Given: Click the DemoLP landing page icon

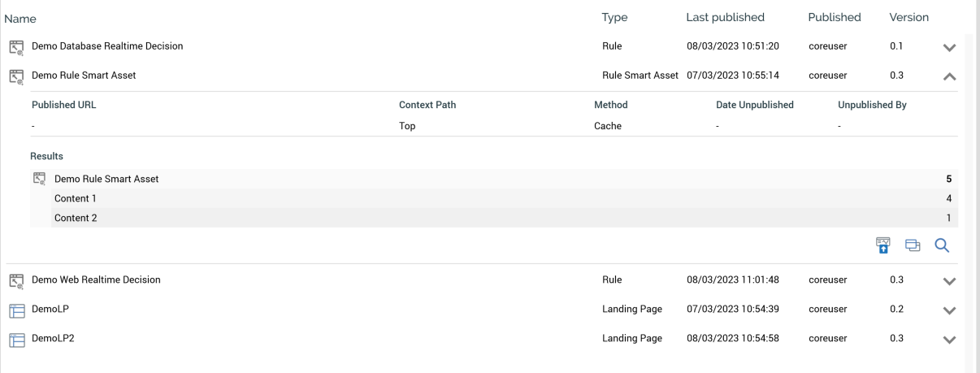Looking at the screenshot, I should pyautogui.click(x=16, y=310).
